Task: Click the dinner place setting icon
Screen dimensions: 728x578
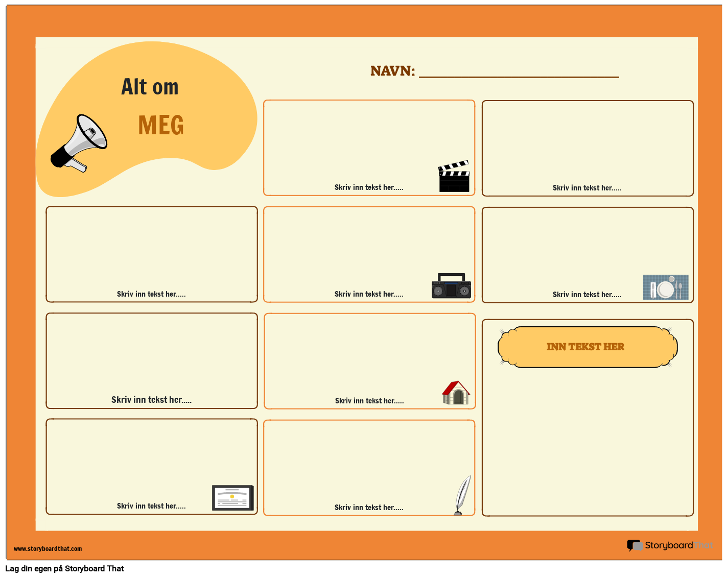Action: tap(665, 287)
